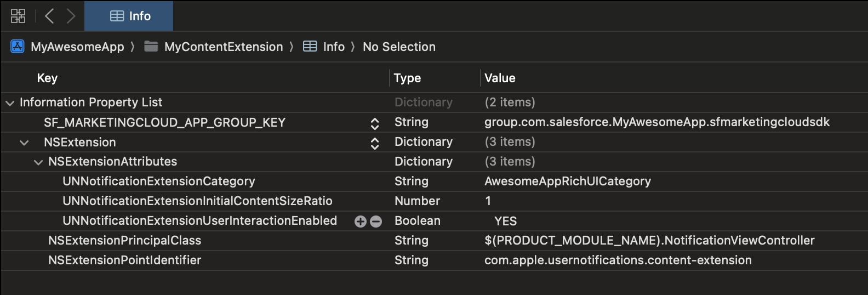Click the MyContentExtension breadcrumb
Viewport: 868px width, 295px height.
click(224, 47)
